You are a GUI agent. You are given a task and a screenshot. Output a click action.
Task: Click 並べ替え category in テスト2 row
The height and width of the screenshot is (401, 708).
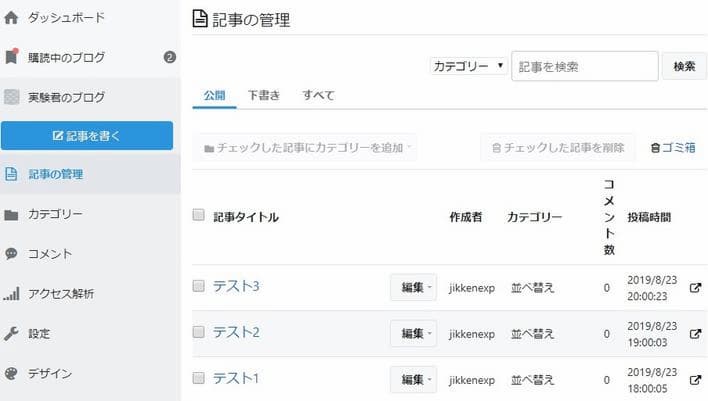point(532,334)
